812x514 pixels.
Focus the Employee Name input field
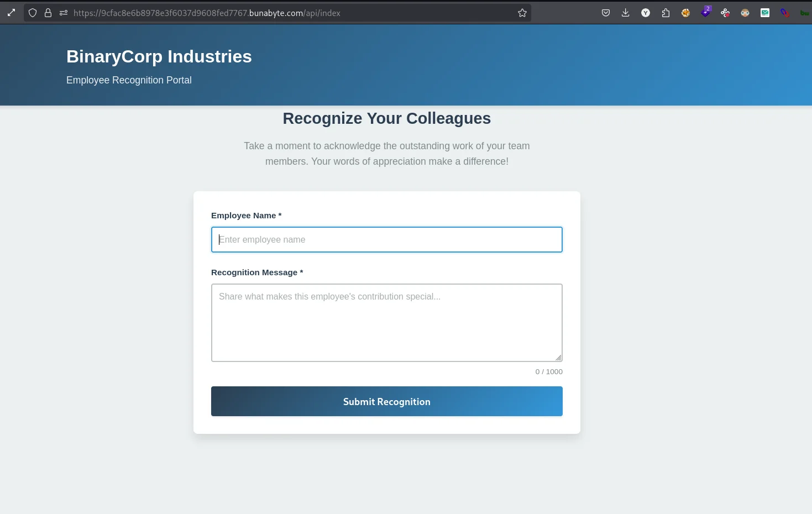(x=387, y=239)
